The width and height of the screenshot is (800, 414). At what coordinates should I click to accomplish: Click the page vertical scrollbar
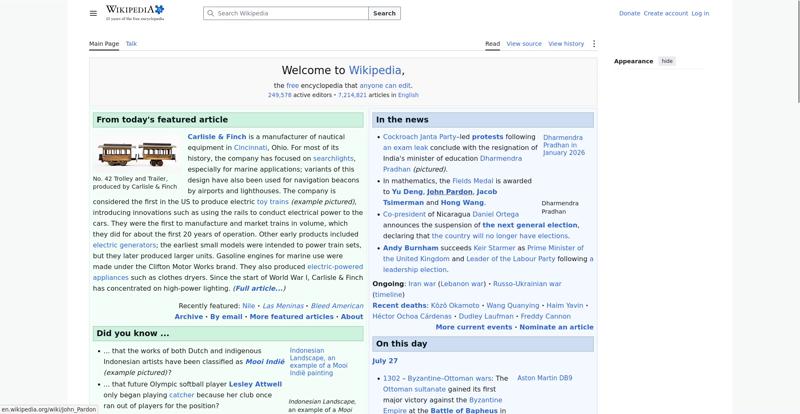[797, 51]
